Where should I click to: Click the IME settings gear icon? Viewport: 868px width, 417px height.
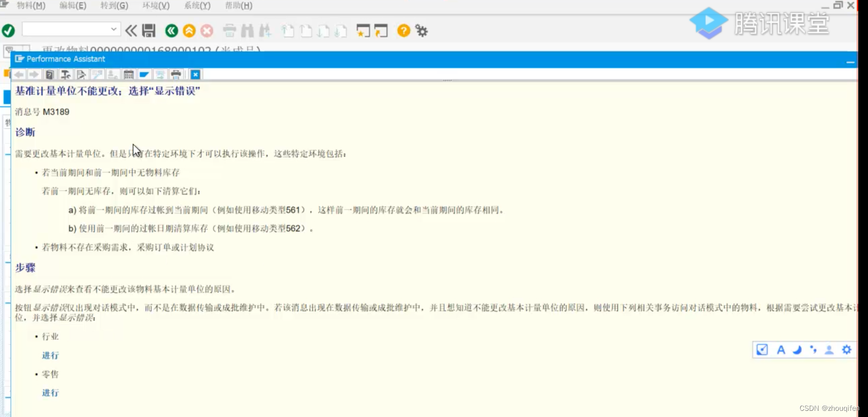[846, 350]
